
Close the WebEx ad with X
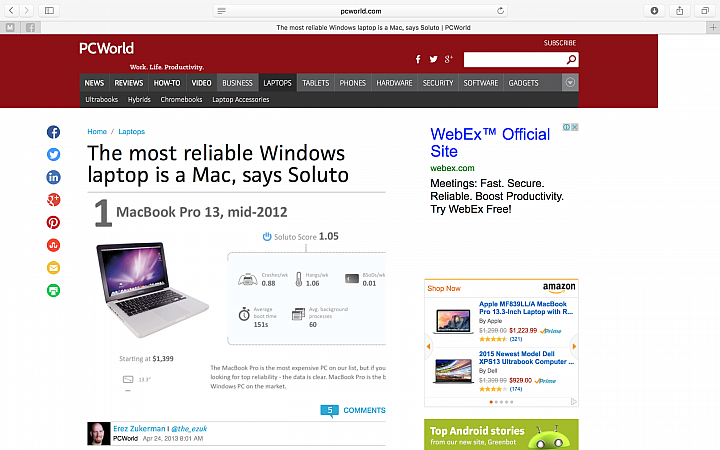coord(574,127)
